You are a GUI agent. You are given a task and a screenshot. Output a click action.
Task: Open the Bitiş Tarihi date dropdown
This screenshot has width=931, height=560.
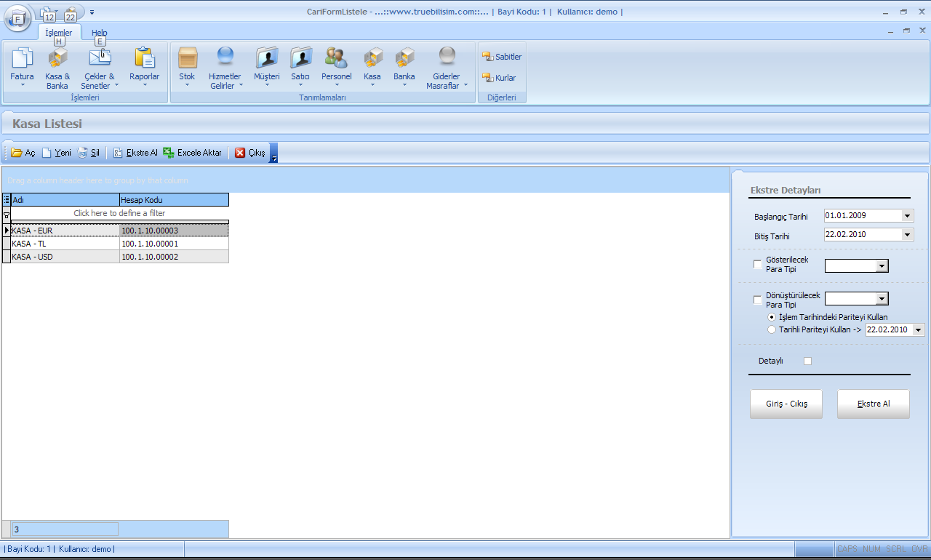coord(906,235)
